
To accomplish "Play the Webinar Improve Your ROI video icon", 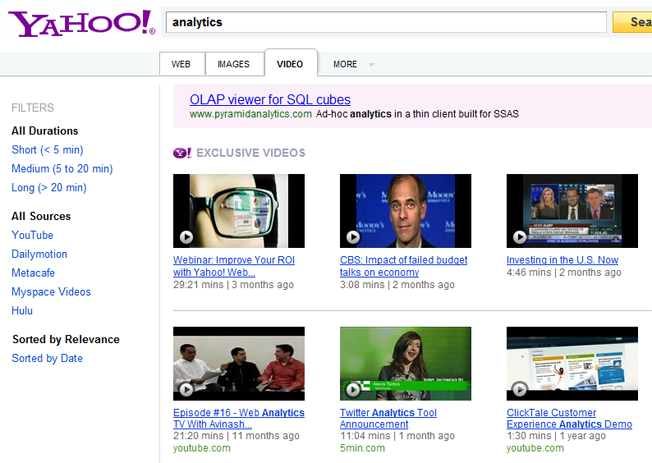I will [x=186, y=237].
